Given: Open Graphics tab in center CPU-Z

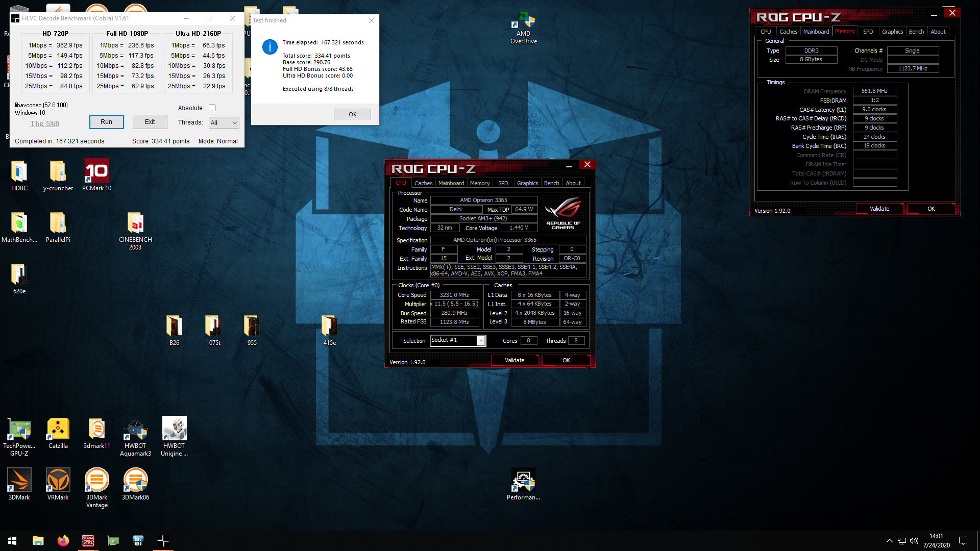Looking at the screenshot, I should tap(527, 183).
